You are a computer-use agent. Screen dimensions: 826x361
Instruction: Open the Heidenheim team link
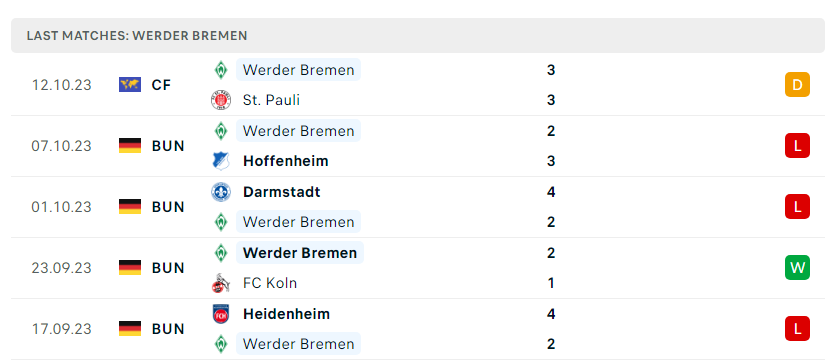[286, 314]
